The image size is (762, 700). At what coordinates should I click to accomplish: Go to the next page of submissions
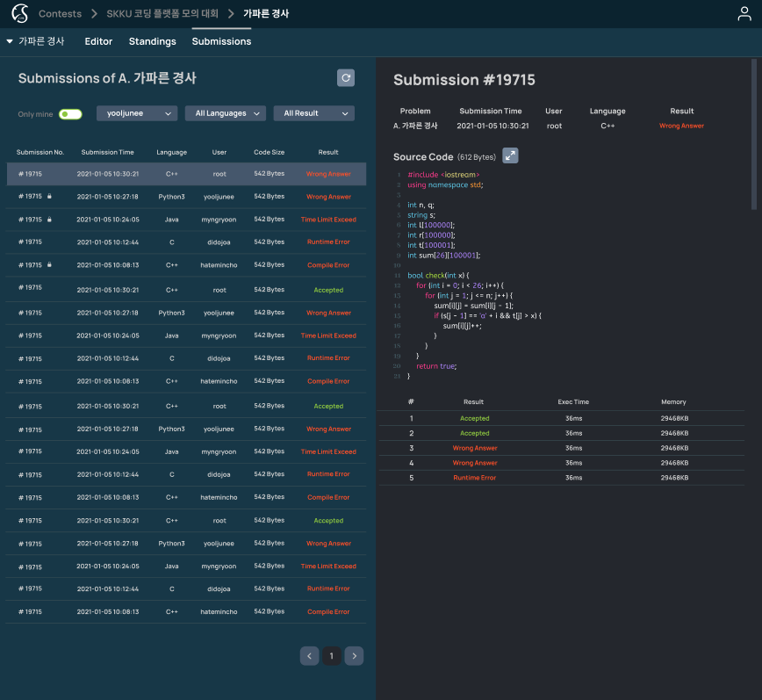[354, 656]
